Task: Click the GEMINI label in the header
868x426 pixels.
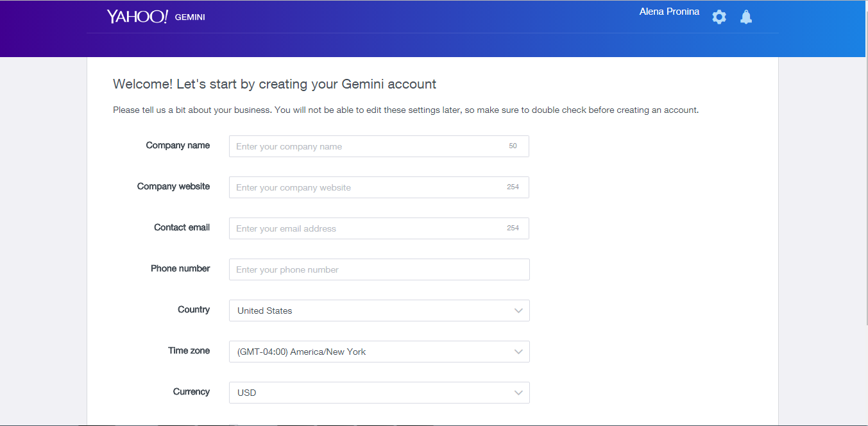Action: tap(189, 17)
